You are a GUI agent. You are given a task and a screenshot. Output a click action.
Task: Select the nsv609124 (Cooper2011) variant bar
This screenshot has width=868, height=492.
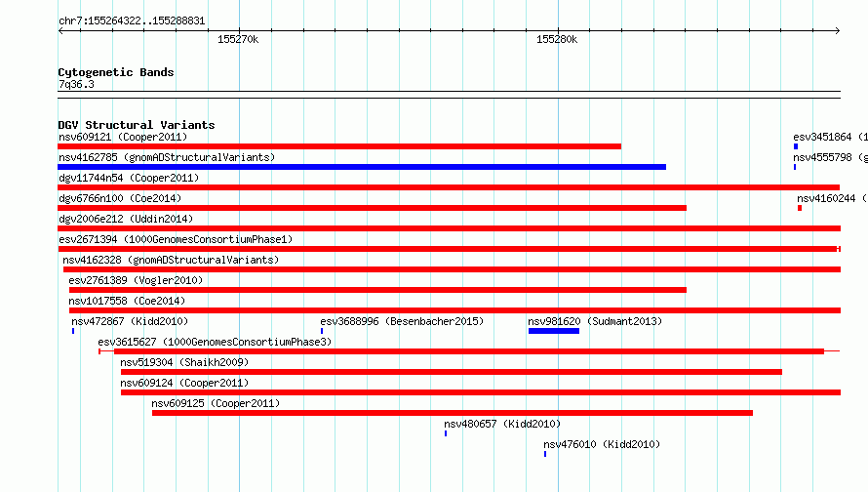pos(481,392)
